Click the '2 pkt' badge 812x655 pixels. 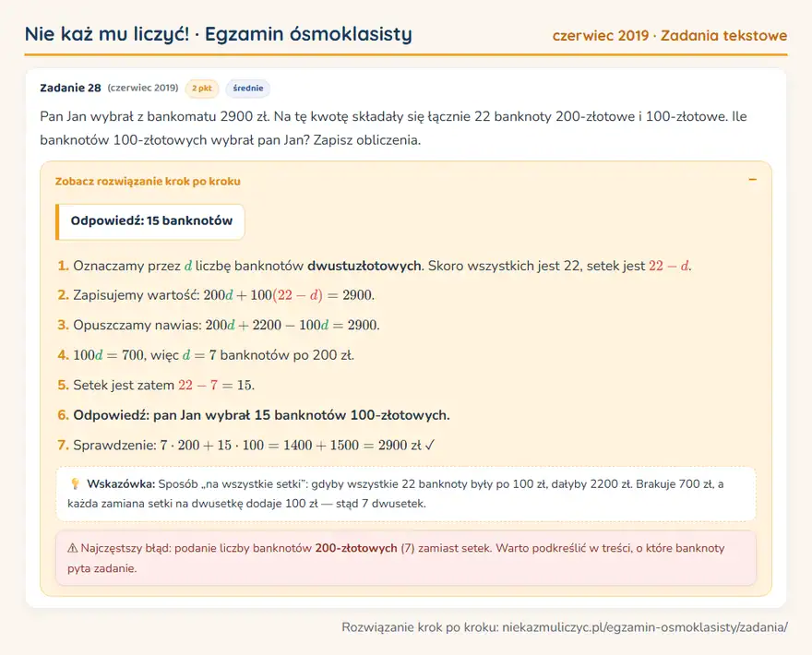(x=202, y=88)
